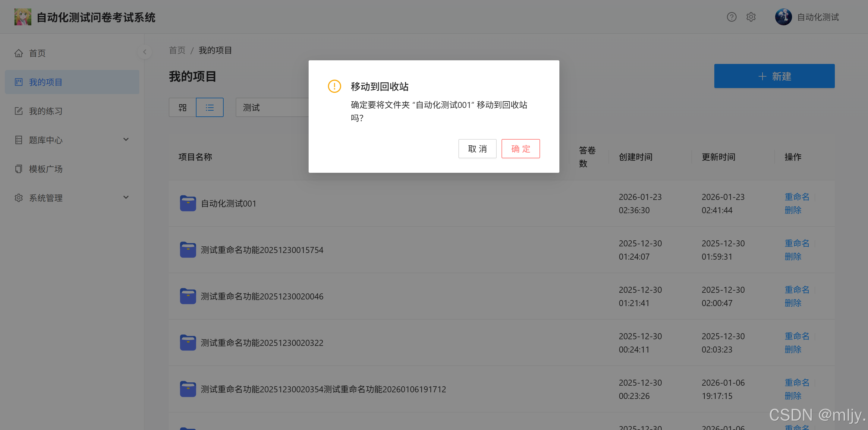The height and width of the screenshot is (430, 868).
Task: Open the 我的练习 menu item
Action: point(46,111)
